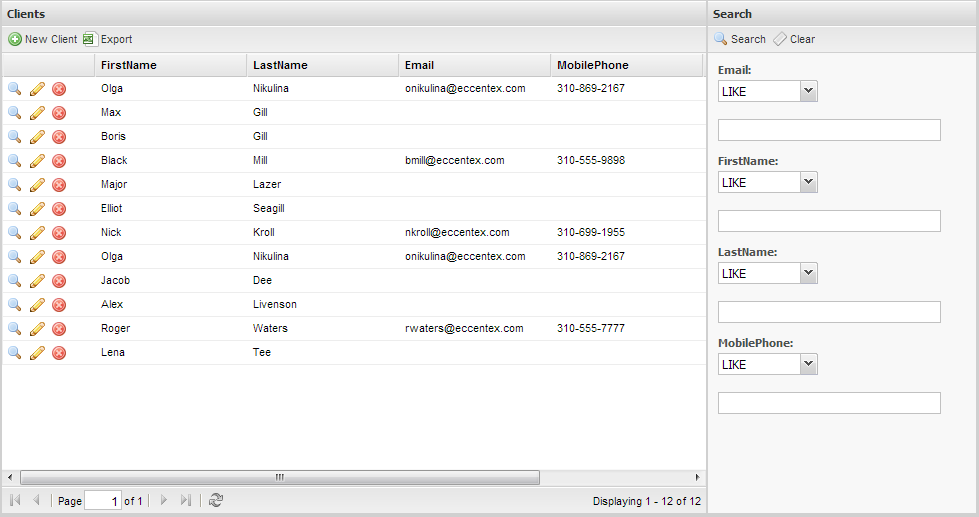Select the nkroll@eccentex.com email cell
979x517 pixels.
click(x=457, y=232)
